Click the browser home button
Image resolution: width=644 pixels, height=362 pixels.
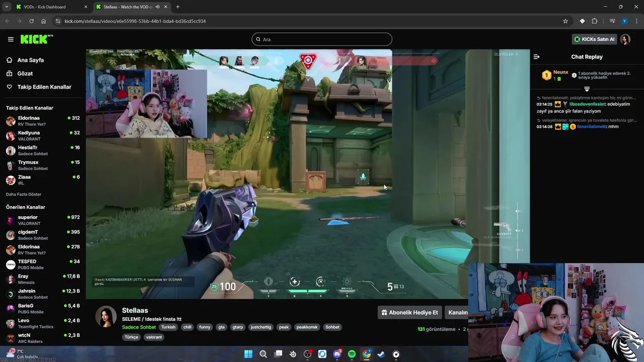click(x=44, y=21)
